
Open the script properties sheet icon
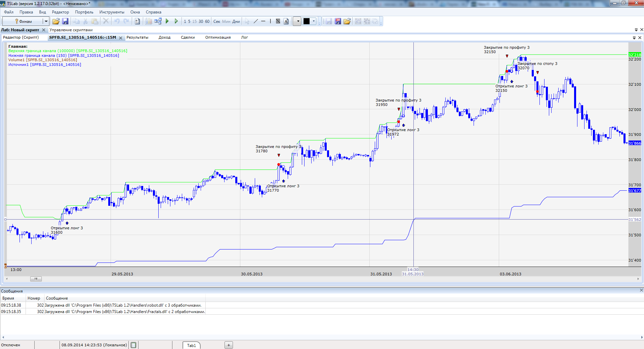click(137, 21)
